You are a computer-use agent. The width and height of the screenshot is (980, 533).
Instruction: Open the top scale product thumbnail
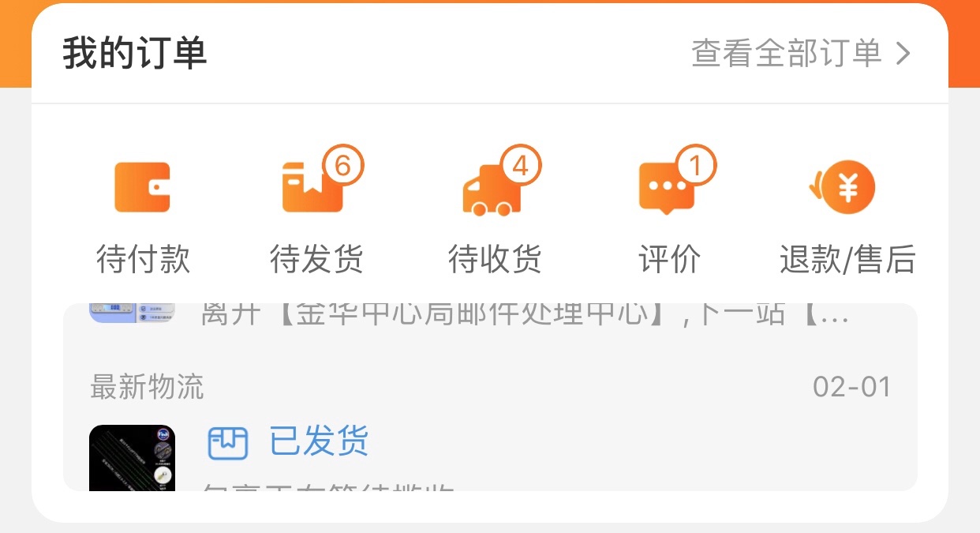132,310
